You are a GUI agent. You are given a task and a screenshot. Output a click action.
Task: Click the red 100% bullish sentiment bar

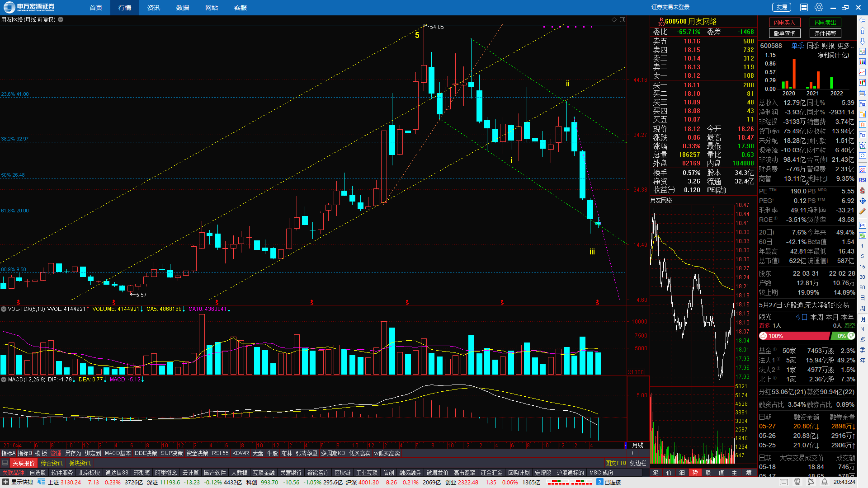coord(794,336)
